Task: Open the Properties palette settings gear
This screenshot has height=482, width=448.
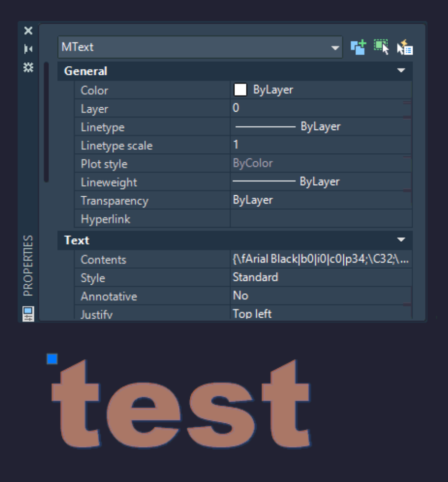Action: point(28,66)
